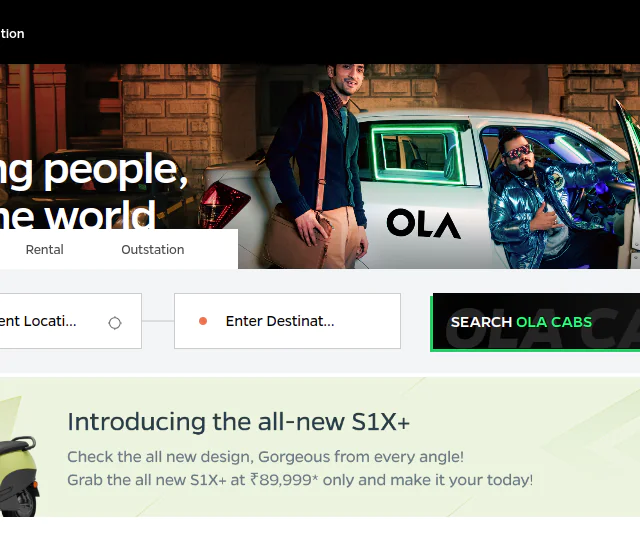Screen dimensions: 640x539
Task: Click the current location crosshair icon
Action: pos(115,323)
